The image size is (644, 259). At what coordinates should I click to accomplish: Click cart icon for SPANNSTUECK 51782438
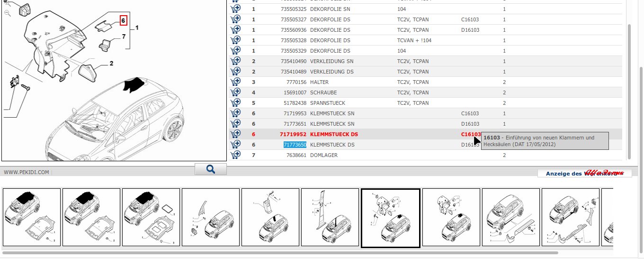click(235, 102)
